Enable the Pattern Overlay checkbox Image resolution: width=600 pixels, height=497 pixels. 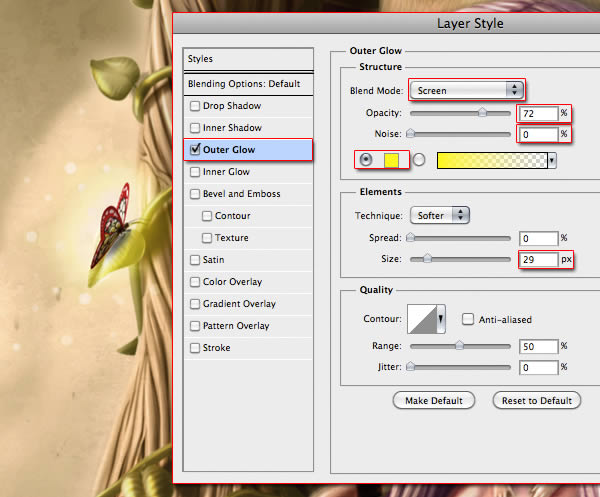[x=195, y=326]
